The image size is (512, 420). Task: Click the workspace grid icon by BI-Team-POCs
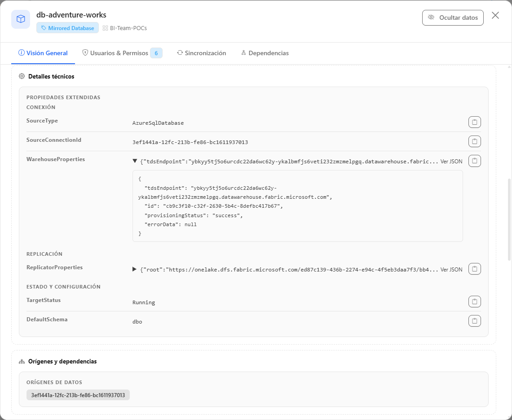pyautogui.click(x=105, y=28)
